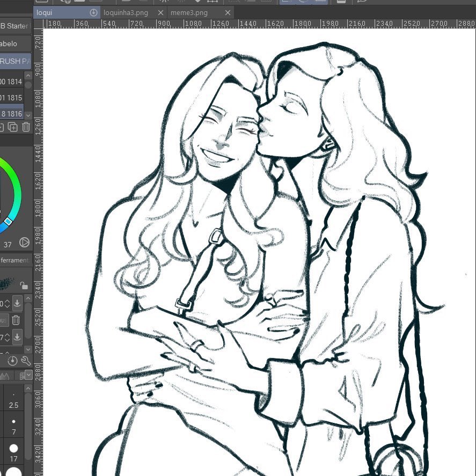Duplicate the selected sub tool
Screen dimensions: 476x476
click(x=12, y=127)
